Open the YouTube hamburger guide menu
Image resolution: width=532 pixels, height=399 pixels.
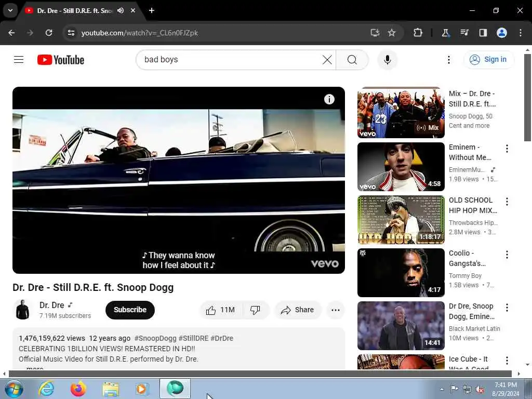19,60
